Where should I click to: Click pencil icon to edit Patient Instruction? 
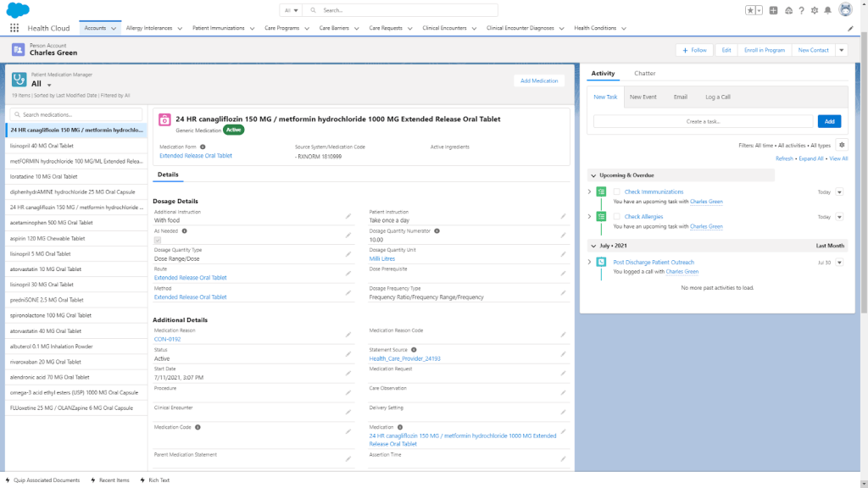563,216
